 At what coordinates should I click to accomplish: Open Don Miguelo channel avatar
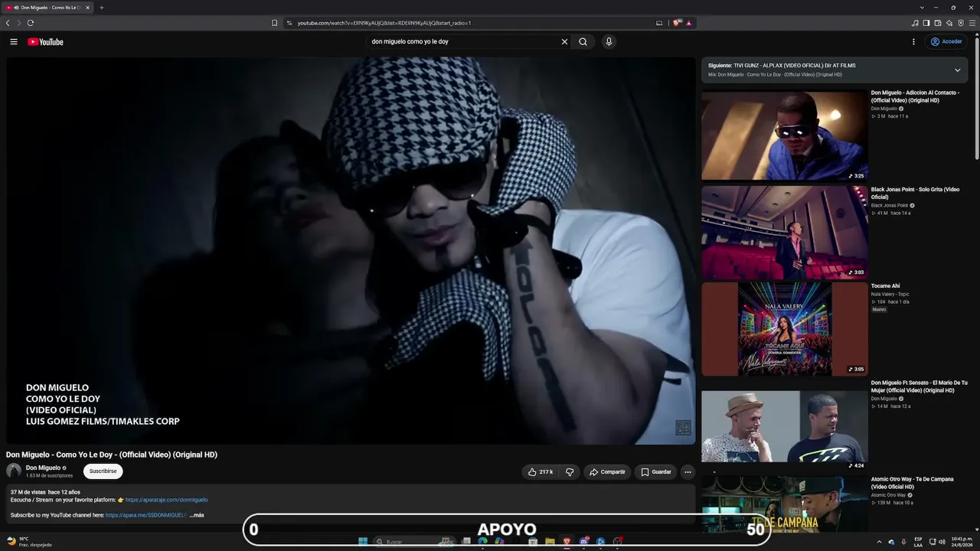click(x=14, y=471)
